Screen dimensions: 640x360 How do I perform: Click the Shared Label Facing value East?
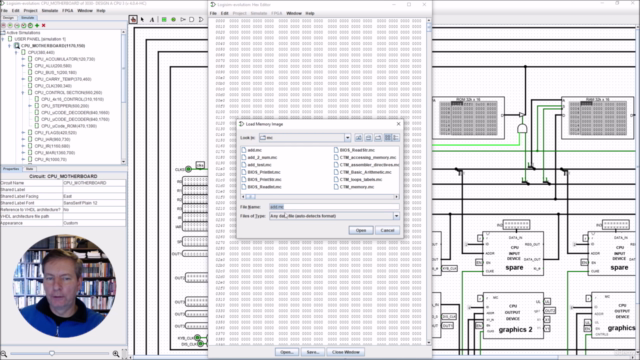click(94, 196)
